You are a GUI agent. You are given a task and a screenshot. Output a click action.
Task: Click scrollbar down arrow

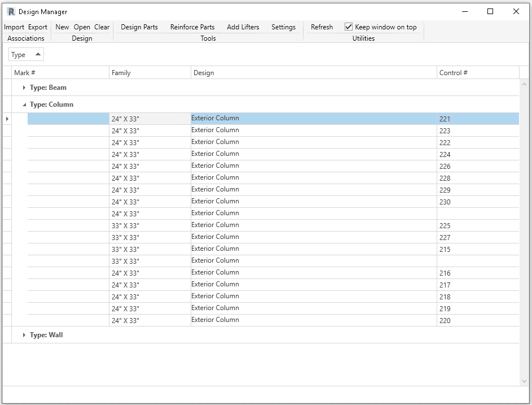pyautogui.click(x=524, y=381)
